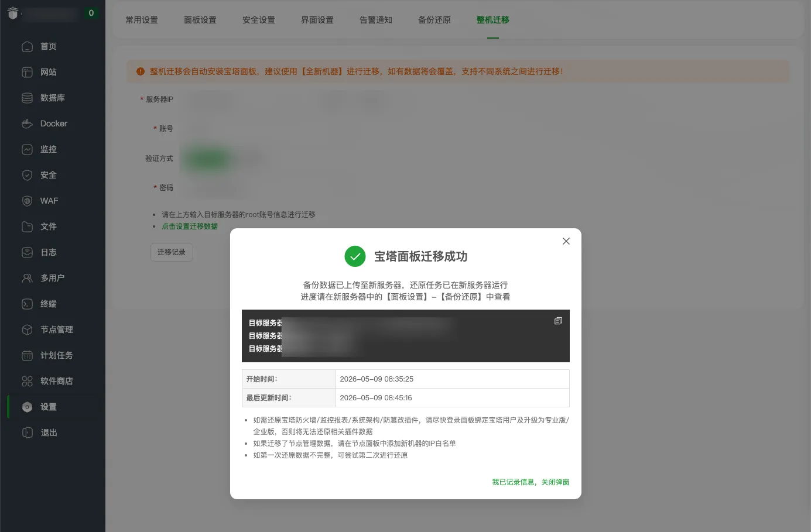Screen dimensions: 811x532
Task: Click the 计划任务 calendar icon
Action: [27, 355]
